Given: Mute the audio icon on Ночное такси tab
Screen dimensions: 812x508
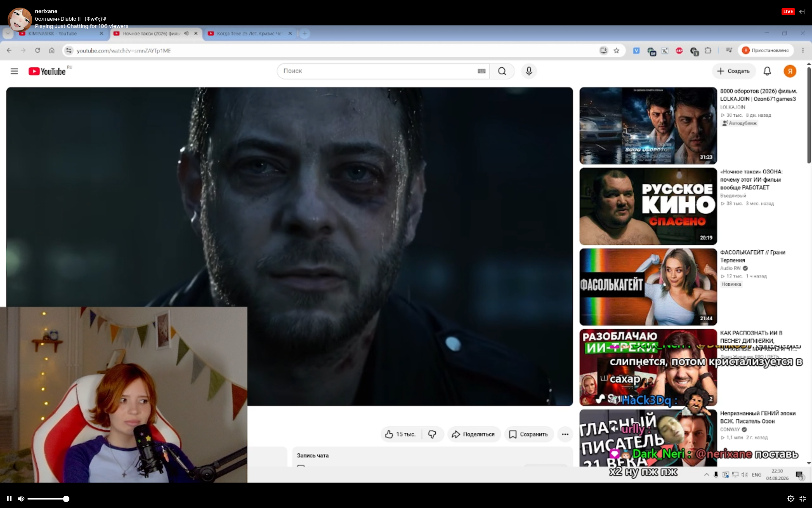Looking at the screenshot, I should click(186, 33).
